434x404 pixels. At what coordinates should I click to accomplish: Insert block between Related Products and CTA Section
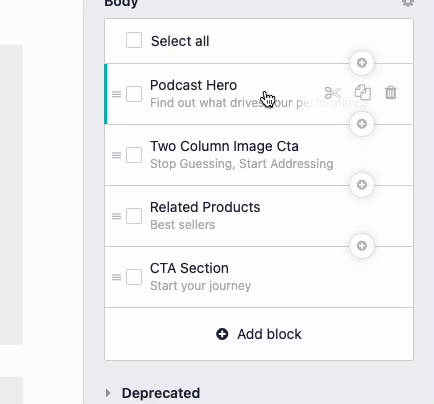coord(362,246)
